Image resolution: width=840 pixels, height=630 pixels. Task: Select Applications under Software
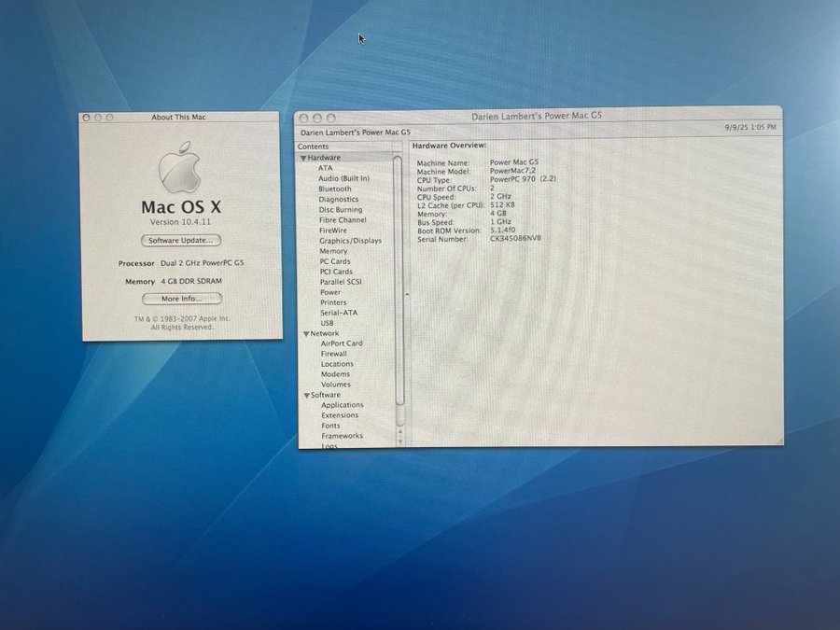click(x=343, y=405)
